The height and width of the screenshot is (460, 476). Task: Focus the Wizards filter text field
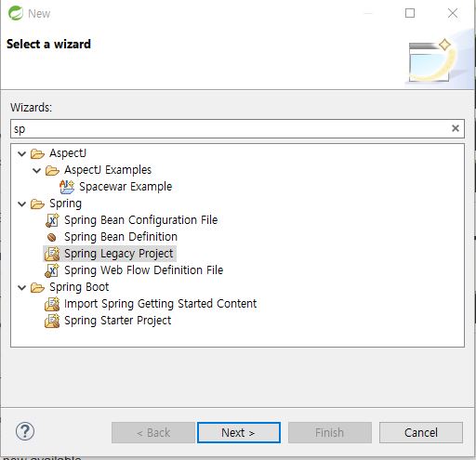(231, 128)
